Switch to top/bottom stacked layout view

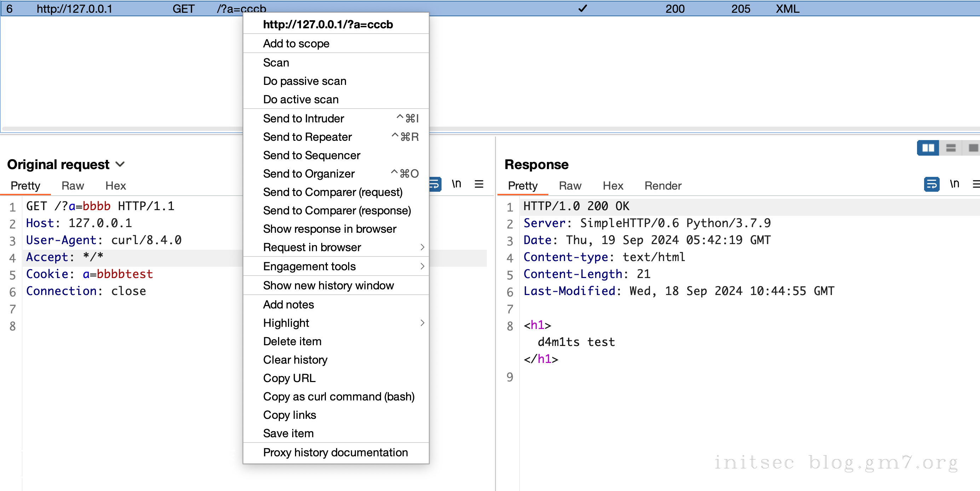[x=951, y=148]
